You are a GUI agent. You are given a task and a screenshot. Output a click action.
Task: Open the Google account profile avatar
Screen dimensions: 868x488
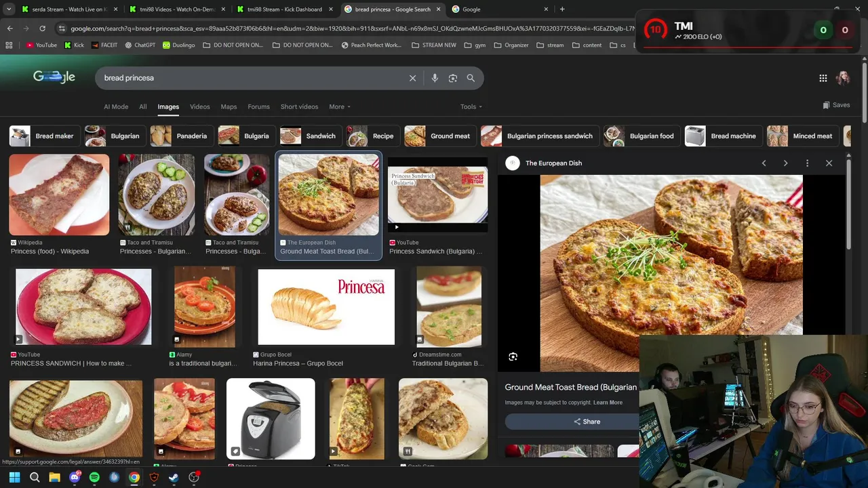[x=843, y=78]
